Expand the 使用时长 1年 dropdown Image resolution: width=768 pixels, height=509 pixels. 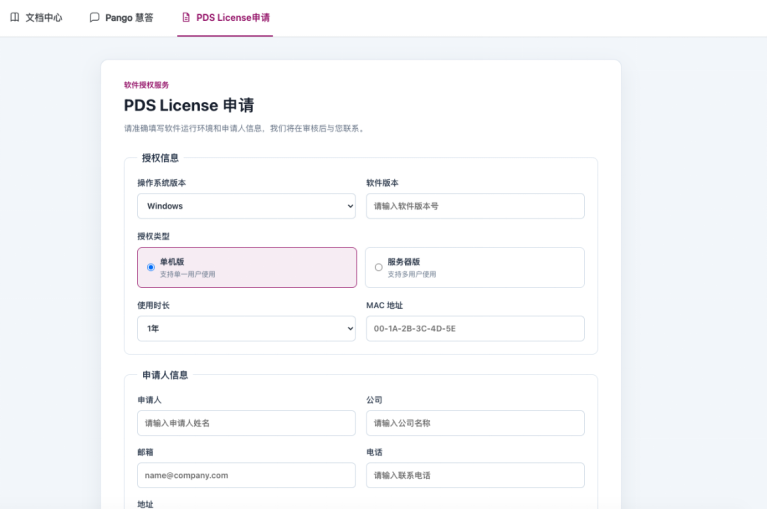tap(246, 329)
